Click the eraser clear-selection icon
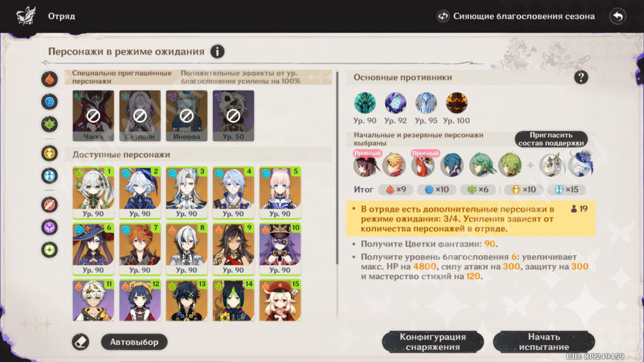The height and width of the screenshot is (362, 644). [x=80, y=342]
